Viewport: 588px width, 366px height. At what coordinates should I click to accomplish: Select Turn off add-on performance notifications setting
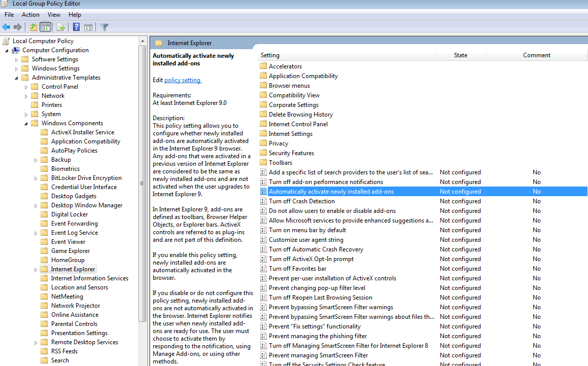pos(326,181)
